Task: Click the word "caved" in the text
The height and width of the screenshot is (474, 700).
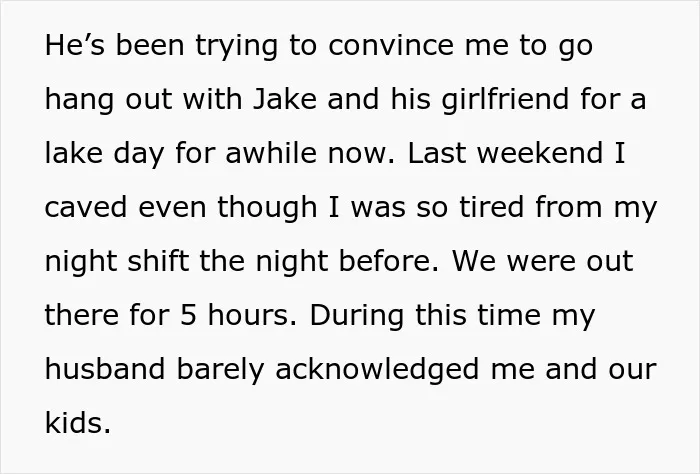Action: point(86,208)
